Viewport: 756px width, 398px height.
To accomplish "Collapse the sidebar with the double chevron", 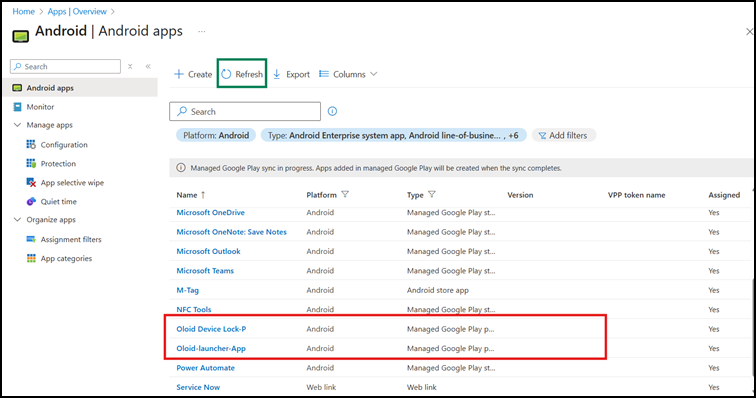I will click(x=148, y=67).
